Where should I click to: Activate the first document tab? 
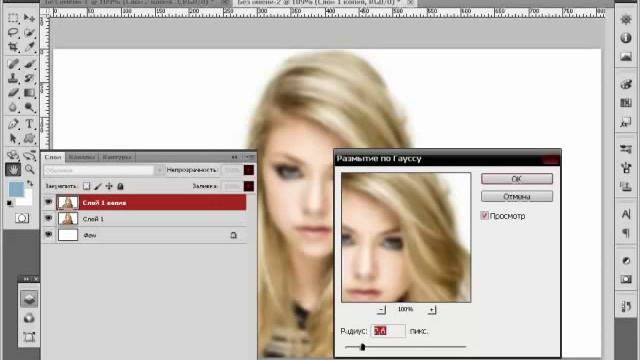pos(132,2)
